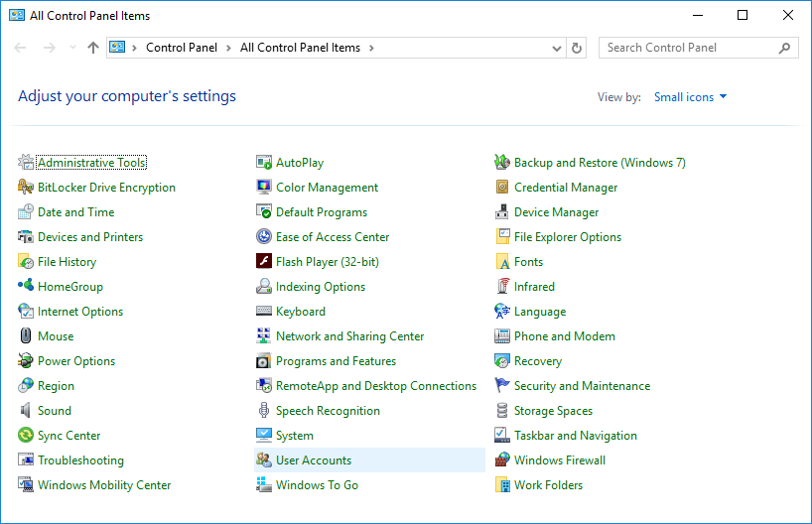Open the Language link

(540, 312)
